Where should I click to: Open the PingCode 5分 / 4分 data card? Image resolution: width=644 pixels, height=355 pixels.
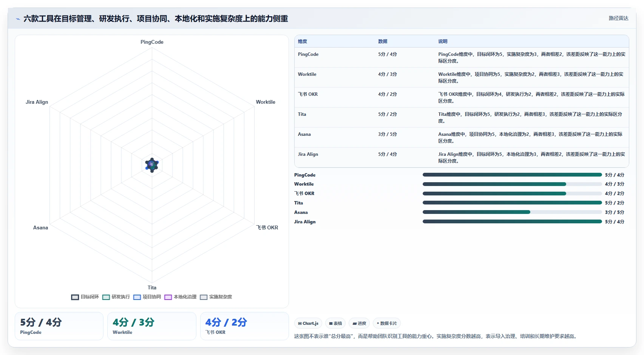pyautogui.click(x=59, y=326)
